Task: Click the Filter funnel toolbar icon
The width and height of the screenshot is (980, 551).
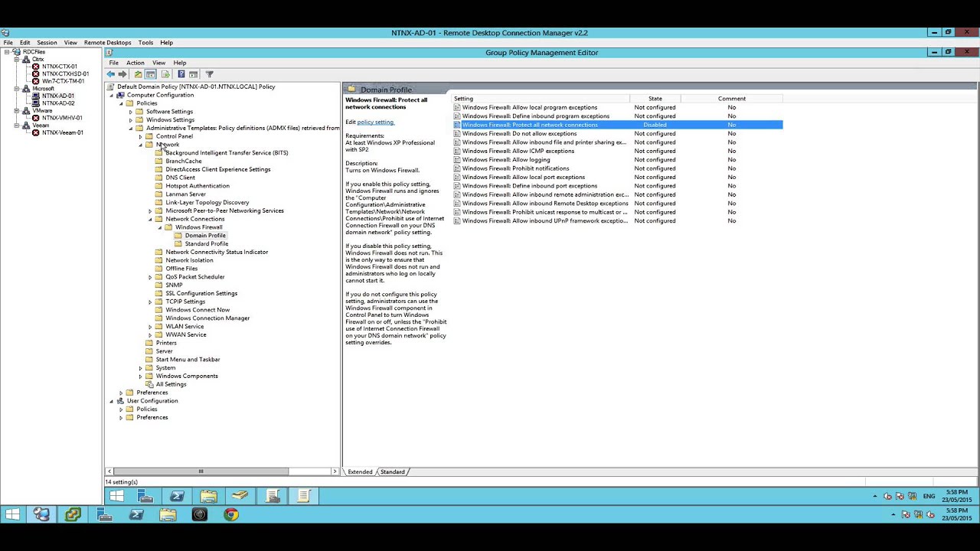Action: click(209, 74)
